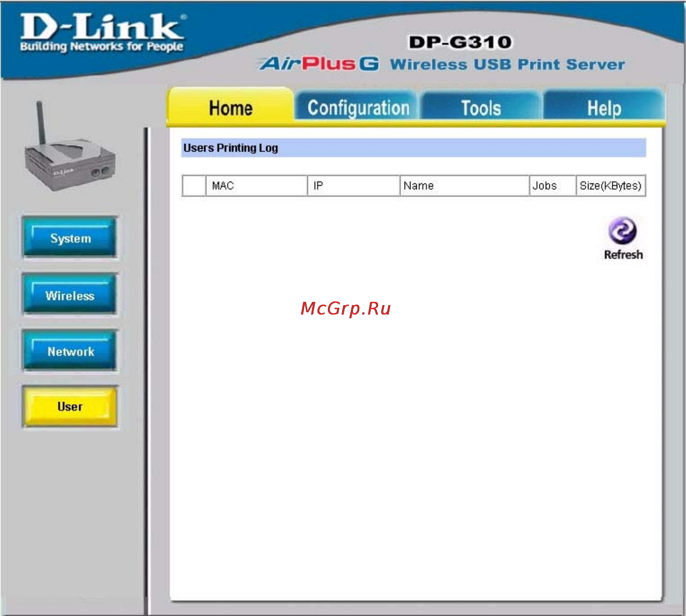
Task: Click the Jobs column header
Action: 553,186
